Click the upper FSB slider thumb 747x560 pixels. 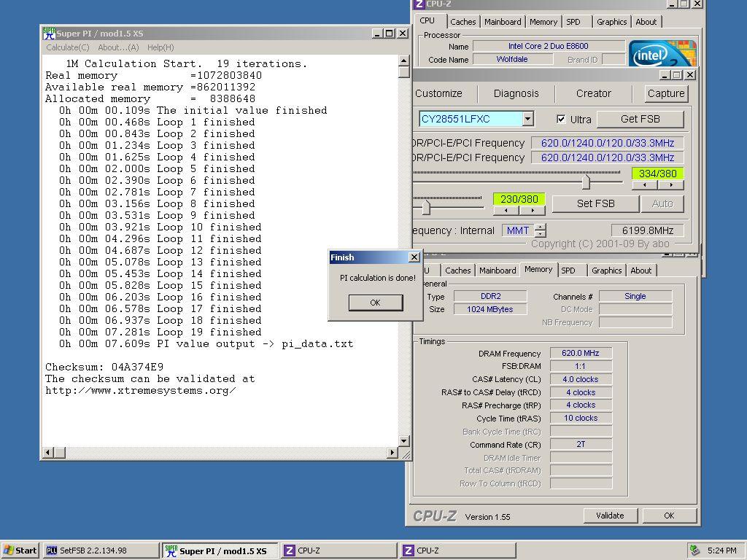coord(586,182)
